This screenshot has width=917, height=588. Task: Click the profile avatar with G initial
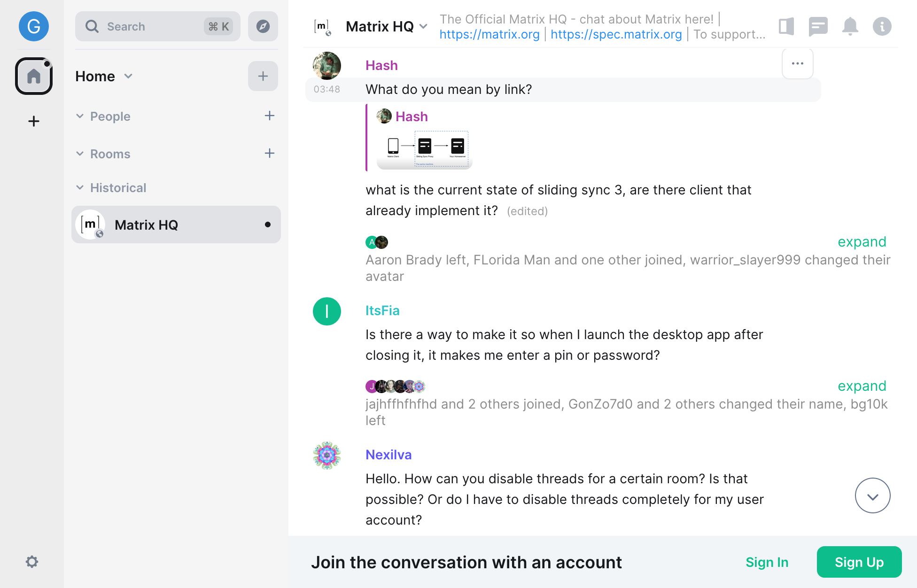[33, 26]
